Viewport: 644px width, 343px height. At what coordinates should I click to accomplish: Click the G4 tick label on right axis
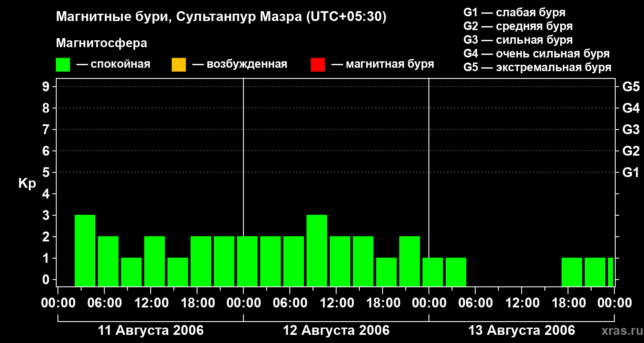click(631, 108)
